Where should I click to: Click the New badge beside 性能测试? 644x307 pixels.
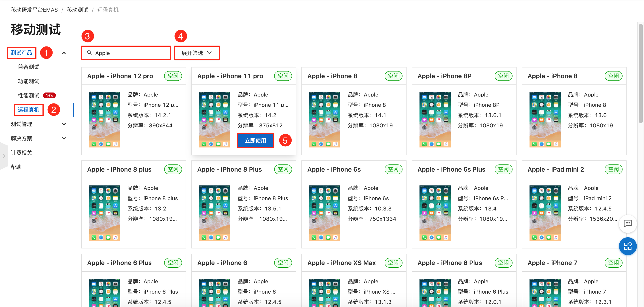(x=49, y=95)
